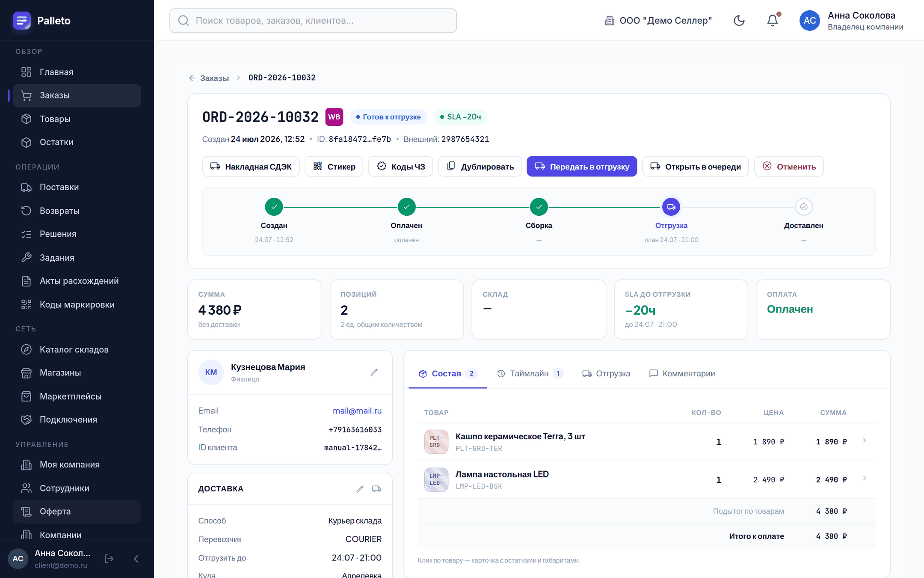Open the notifications bell
This screenshot has height=578, width=924.
[772, 21]
